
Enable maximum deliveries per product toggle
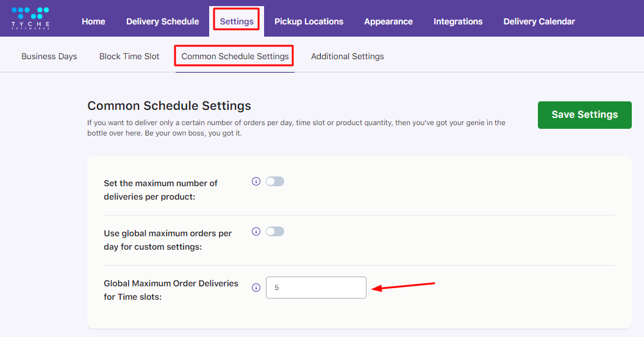(x=275, y=181)
